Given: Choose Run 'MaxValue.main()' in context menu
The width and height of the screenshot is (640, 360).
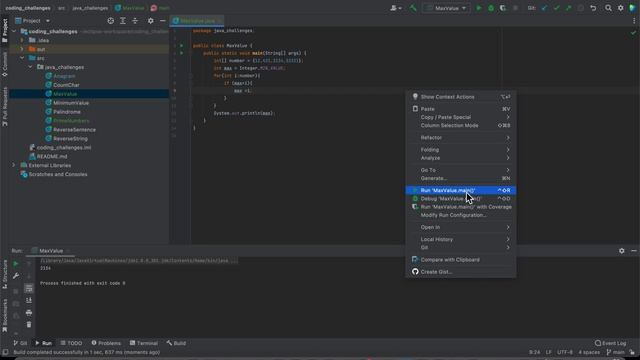Looking at the screenshot, I should [x=461, y=190].
